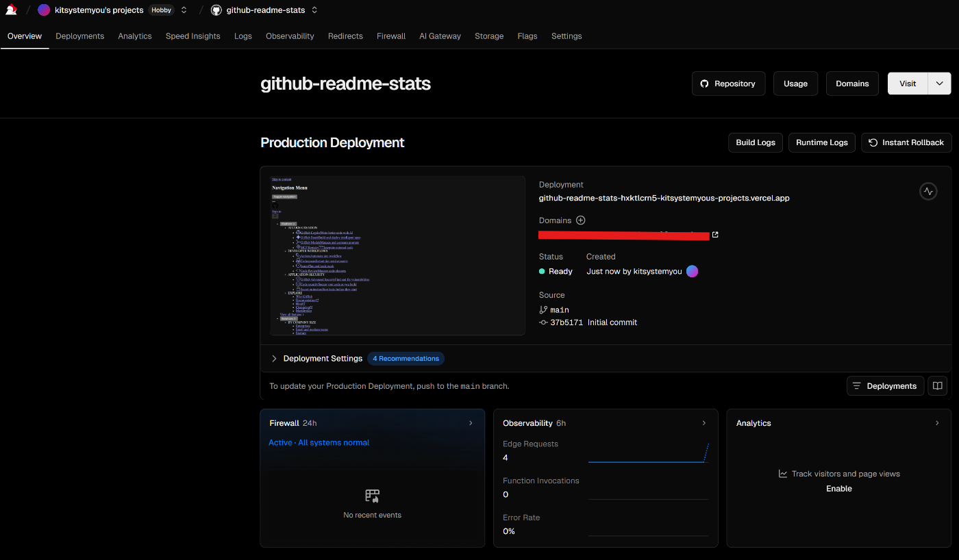Click the Hobby plan badge

tap(162, 10)
